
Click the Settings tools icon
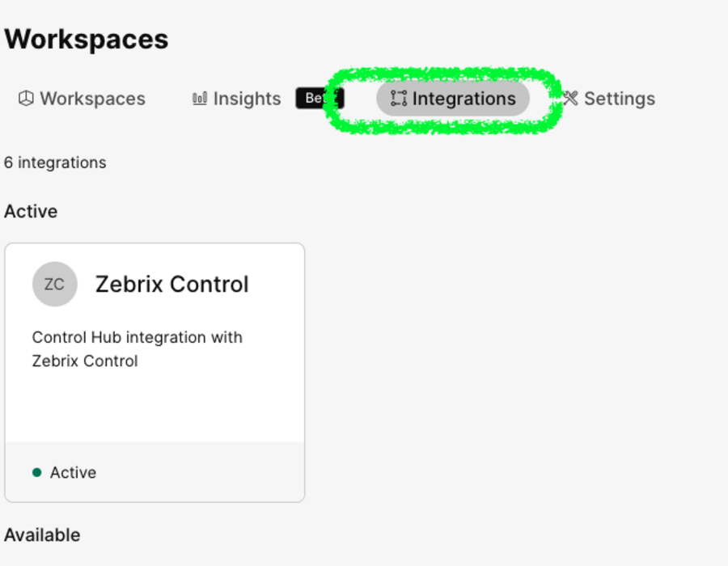570,99
